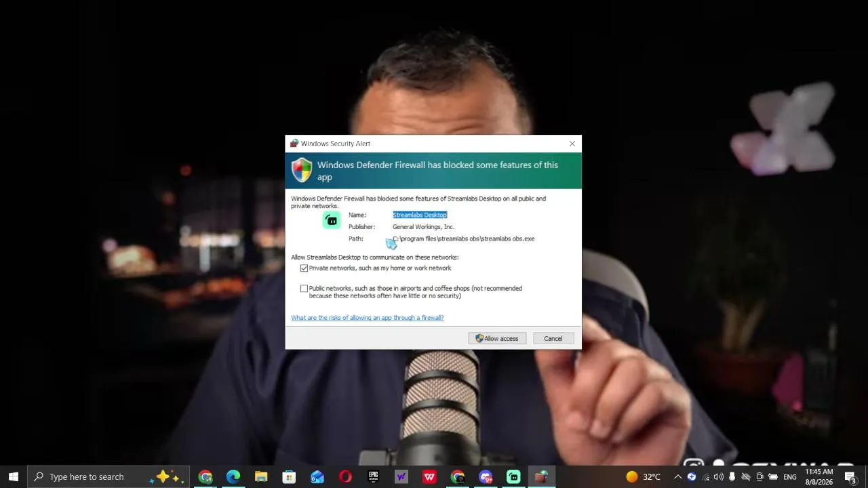Open File Explorer from the taskbar

pyautogui.click(x=261, y=476)
